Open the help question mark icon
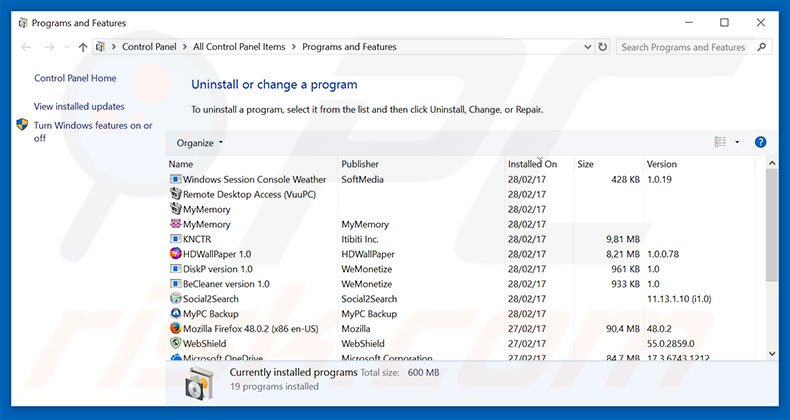Screen dimensions: 790x420 tap(760, 143)
